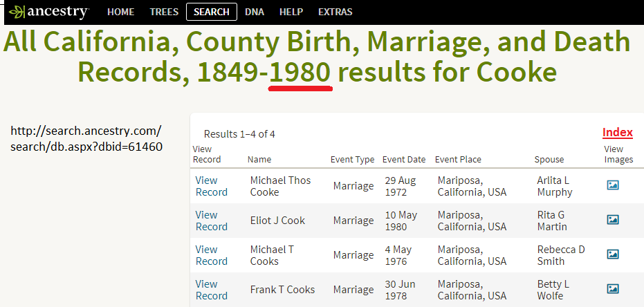This screenshot has width=644, height=307.
Task: Open the HELP menu item
Action: coord(291,12)
